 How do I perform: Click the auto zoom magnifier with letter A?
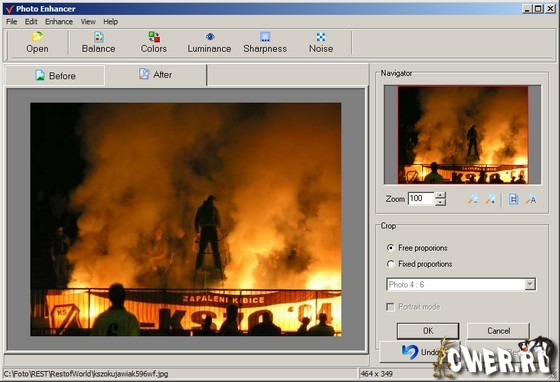[x=531, y=199]
